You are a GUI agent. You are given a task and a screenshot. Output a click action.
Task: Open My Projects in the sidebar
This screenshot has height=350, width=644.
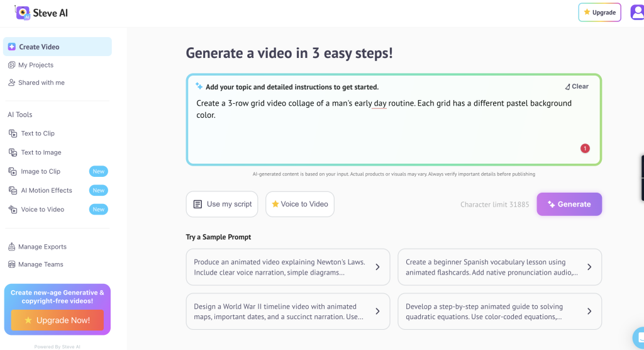[x=36, y=65]
